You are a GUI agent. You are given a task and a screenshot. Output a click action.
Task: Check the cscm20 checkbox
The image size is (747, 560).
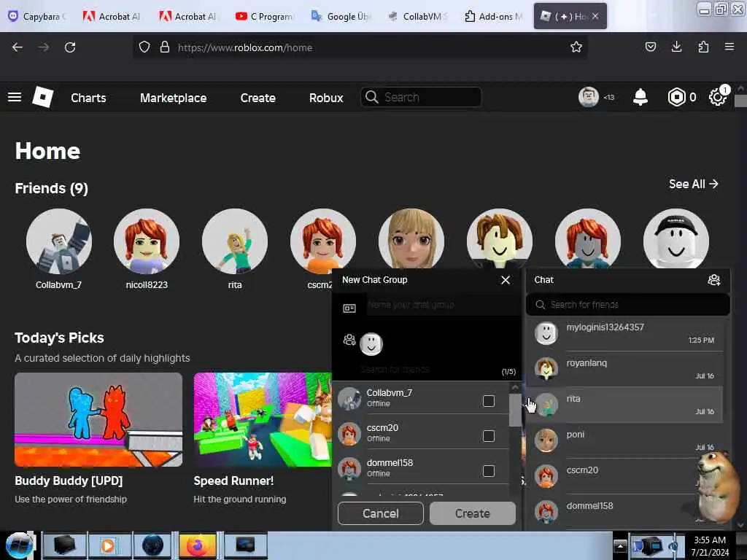(489, 436)
